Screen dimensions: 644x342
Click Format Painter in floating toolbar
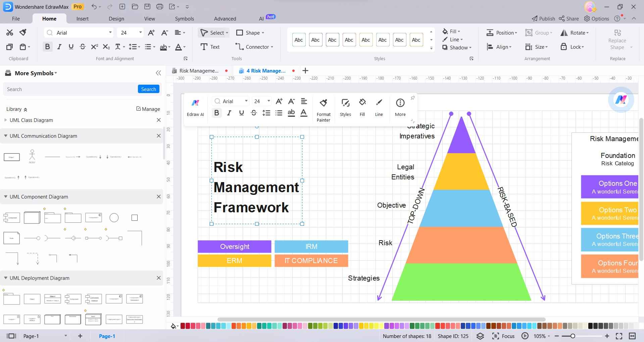pos(324,110)
